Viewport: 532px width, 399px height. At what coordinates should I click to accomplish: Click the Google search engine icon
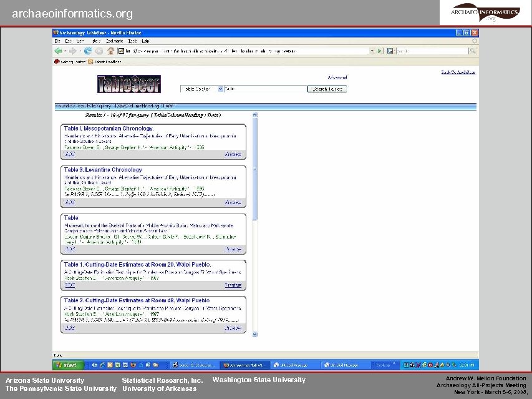[390, 51]
